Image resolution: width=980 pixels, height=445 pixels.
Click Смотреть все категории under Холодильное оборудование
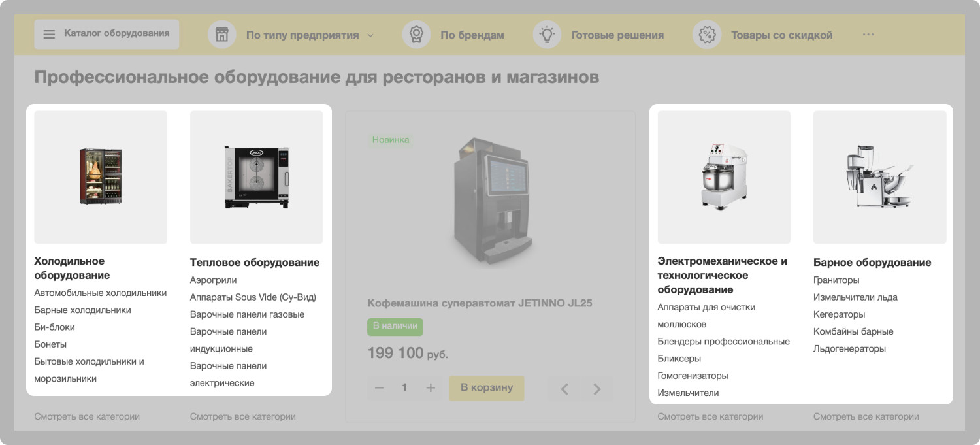click(x=87, y=416)
